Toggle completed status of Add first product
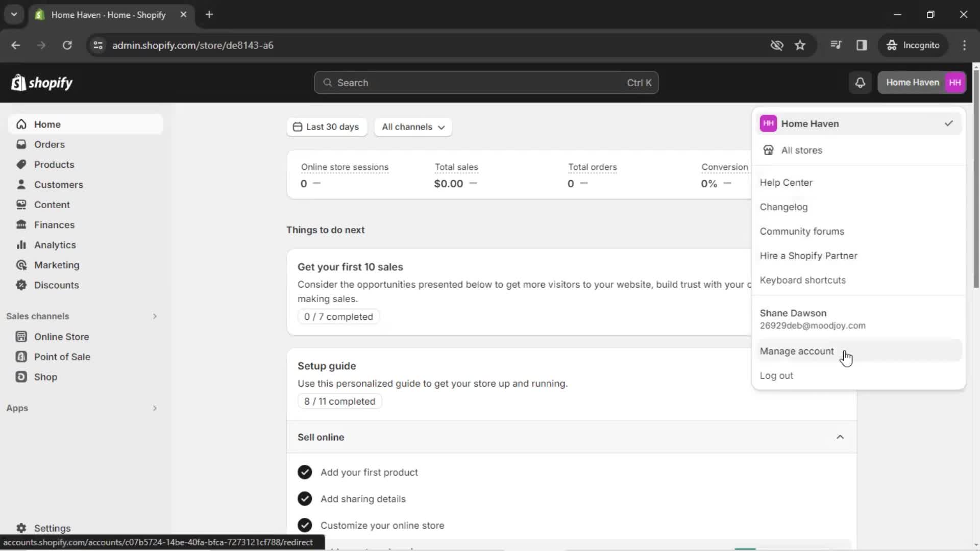980x551 pixels. (x=304, y=471)
